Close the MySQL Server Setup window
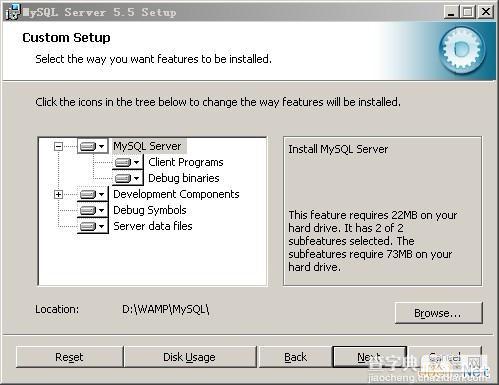 (486, 12)
